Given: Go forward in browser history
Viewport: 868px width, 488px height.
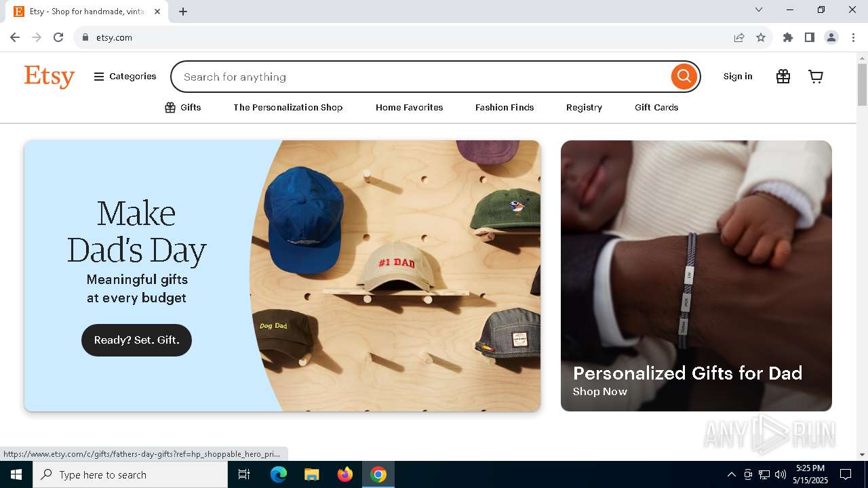Looking at the screenshot, I should point(37,37).
